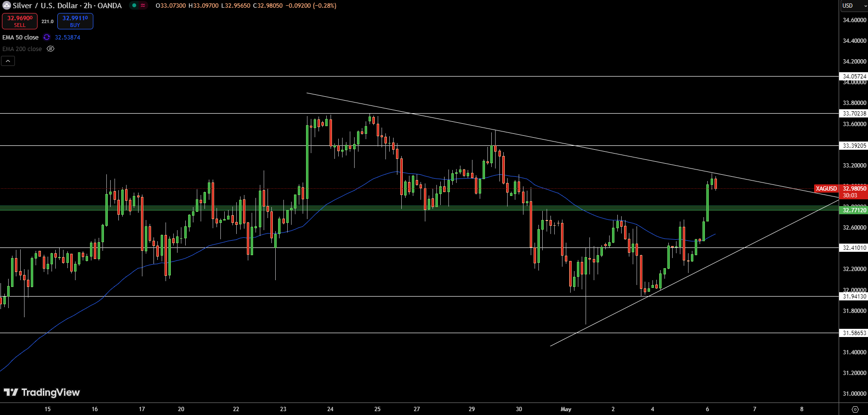Screen dimensions: 868x415
Task: Click the EMA 50 value 32.53874
Action: [x=67, y=38]
